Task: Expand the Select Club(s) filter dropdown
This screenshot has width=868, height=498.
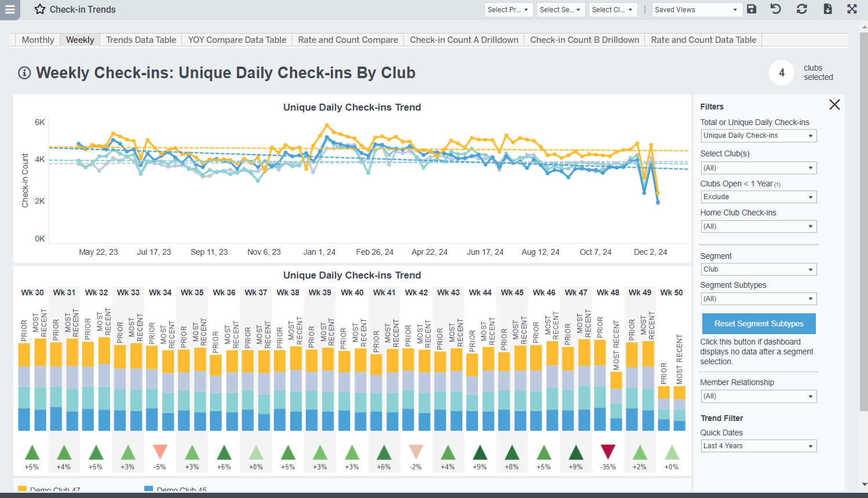Action: tap(758, 167)
